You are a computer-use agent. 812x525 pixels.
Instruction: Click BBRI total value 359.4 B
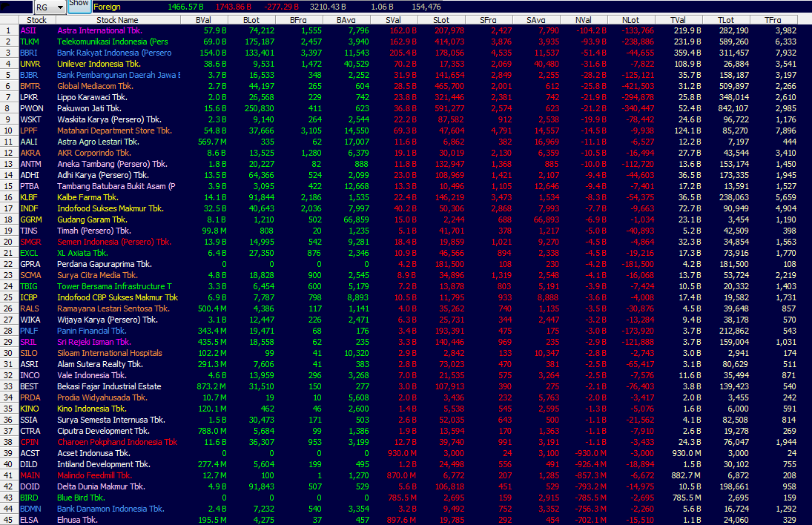[x=687, y=53]
